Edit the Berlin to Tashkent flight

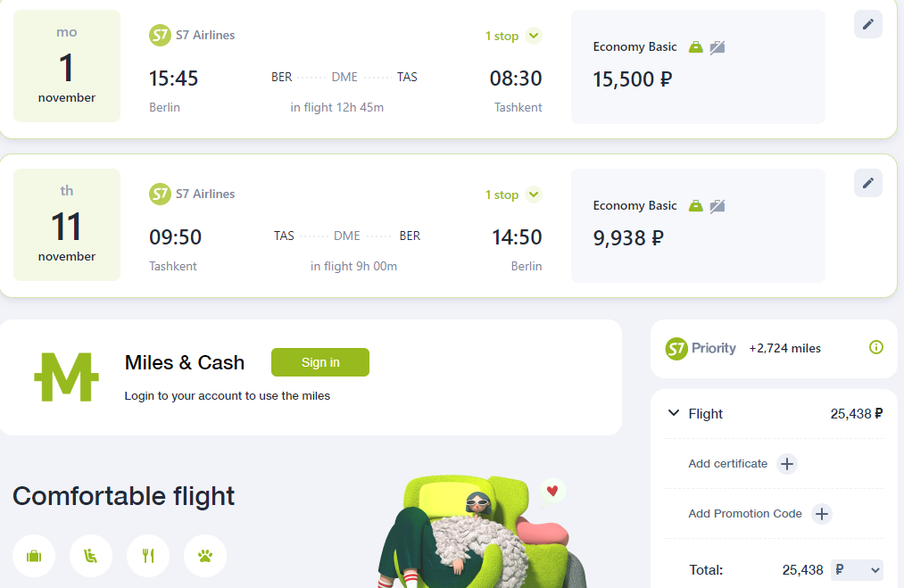[867, 24]
